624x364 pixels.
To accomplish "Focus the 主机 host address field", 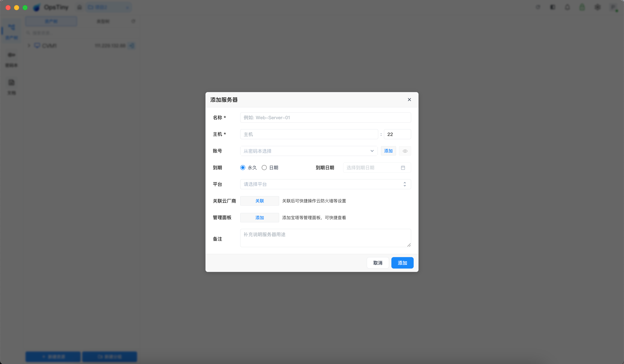I will (309, 134).
